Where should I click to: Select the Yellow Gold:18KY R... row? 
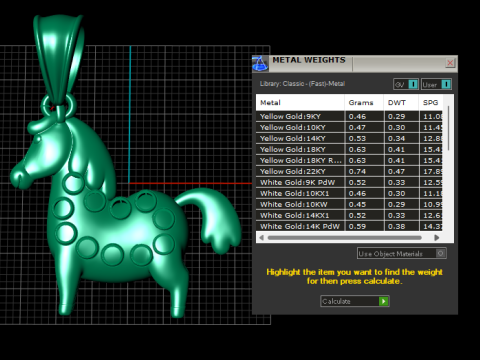pyautogui.click(x=349, y=160)
